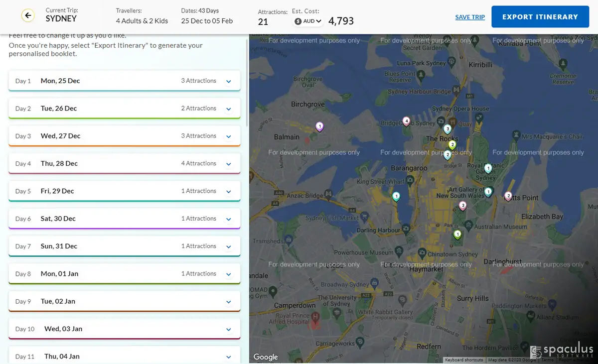Click the green pin near Chinatown Sydney
The width and height of the screenshot is (598, 364).
pyautogui.click(x=457, y=235)
